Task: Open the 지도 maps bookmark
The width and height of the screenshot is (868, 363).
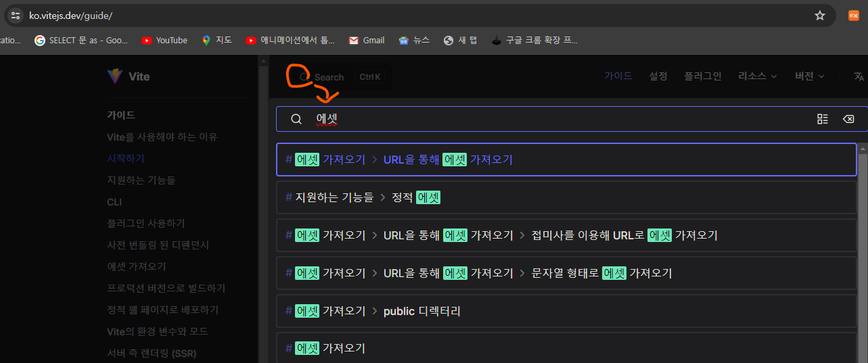Action: (216, 41)
